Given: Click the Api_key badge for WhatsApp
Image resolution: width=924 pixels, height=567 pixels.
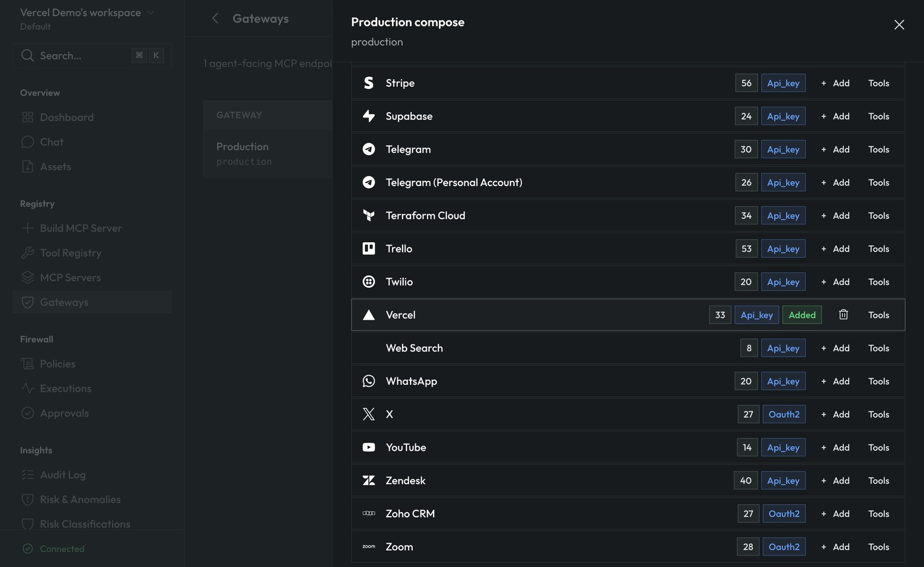Looking at the screenshot, I should click(x=783, y=381).
